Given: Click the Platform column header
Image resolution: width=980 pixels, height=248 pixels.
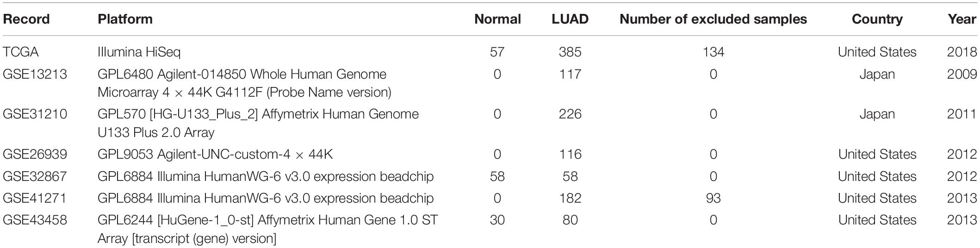Looking at the screenshot, I should 125,19.
